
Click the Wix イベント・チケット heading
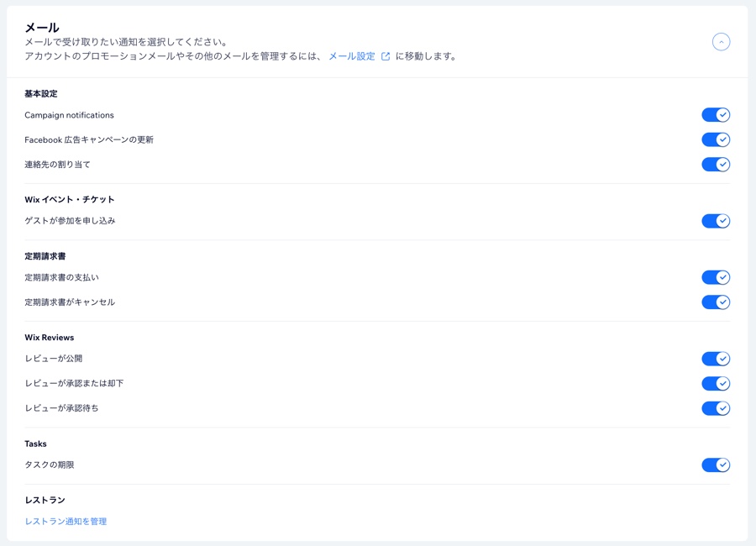point(70,199)
